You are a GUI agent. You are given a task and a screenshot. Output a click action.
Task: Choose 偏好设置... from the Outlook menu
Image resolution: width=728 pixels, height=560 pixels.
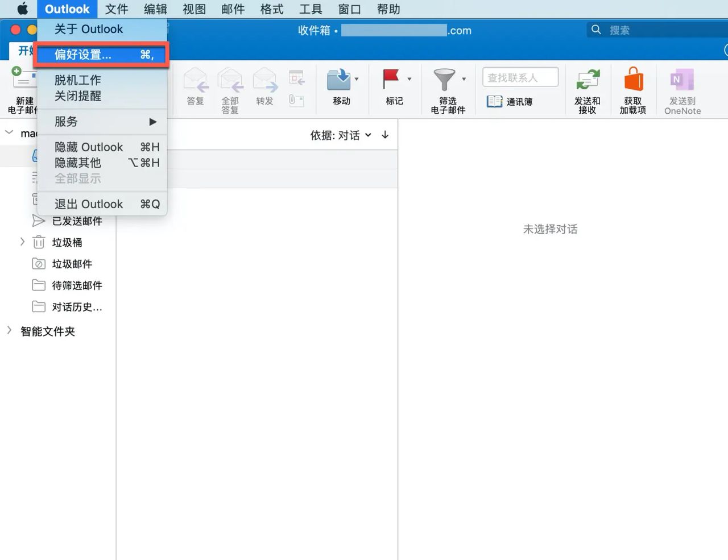pyautogui.click(x=102, y=55)
